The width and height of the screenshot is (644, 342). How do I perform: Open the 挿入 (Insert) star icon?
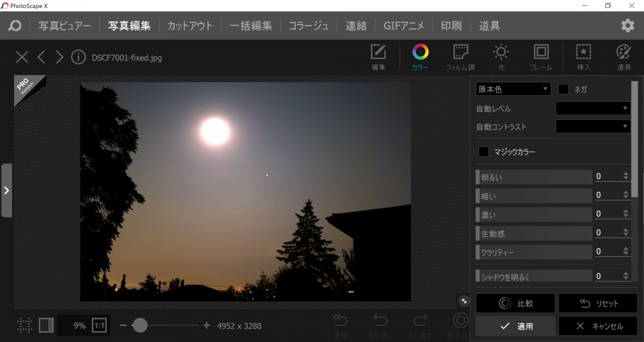coord(583,53)
